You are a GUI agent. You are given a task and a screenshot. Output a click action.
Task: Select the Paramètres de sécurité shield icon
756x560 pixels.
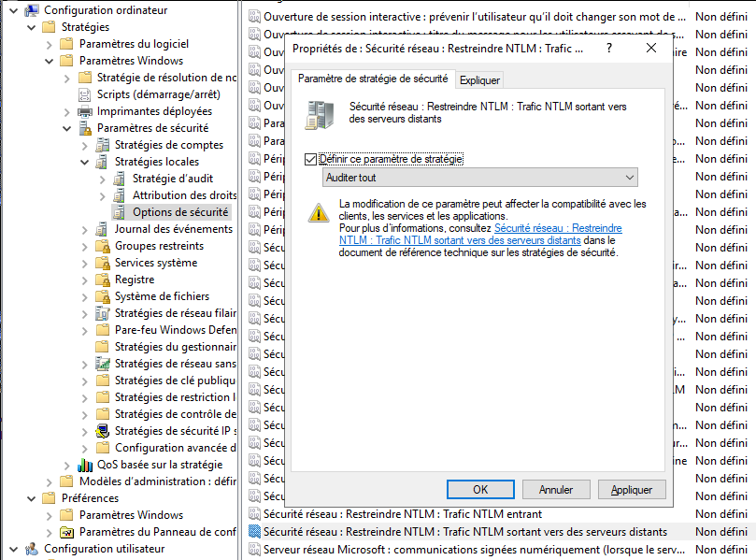pos(84,128)
